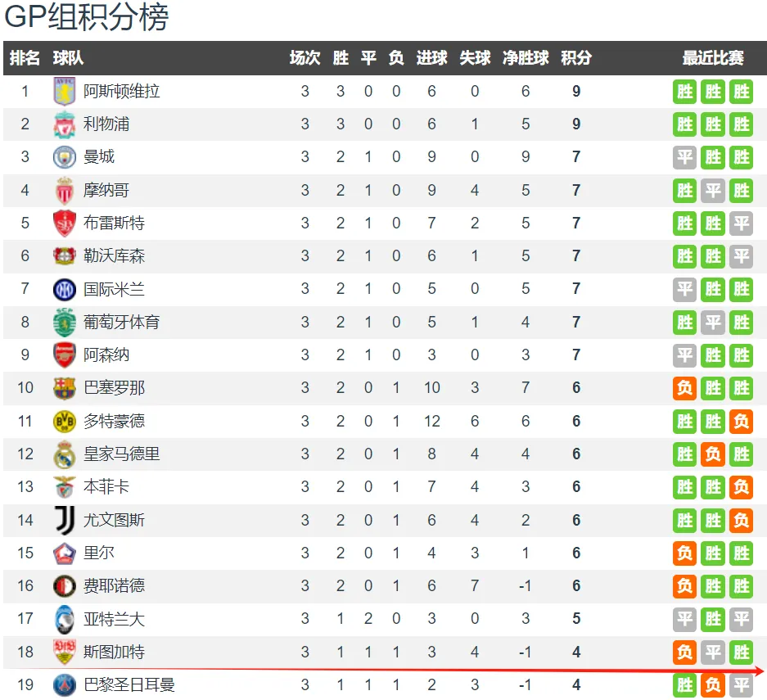Open 葡萄牙体育 team name link
767x700 pixels.
click(121, 323)
